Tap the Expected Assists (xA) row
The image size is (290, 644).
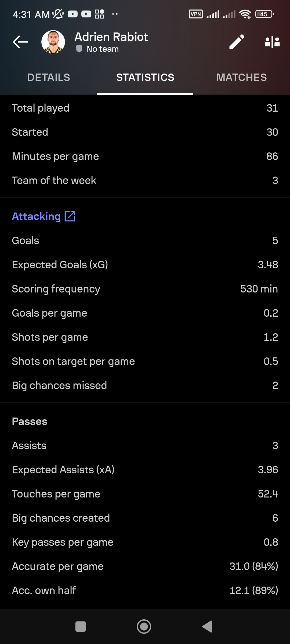pyautogui.click(x=145, y=470)
